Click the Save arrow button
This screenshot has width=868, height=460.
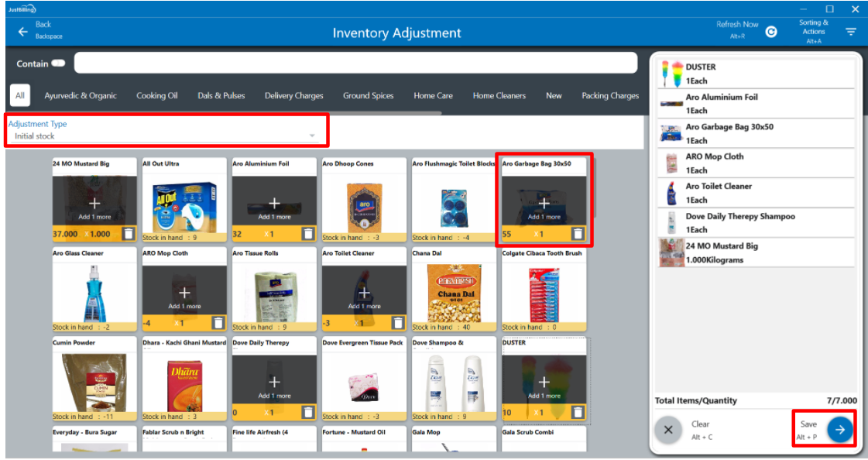click(x=839, y=430)
